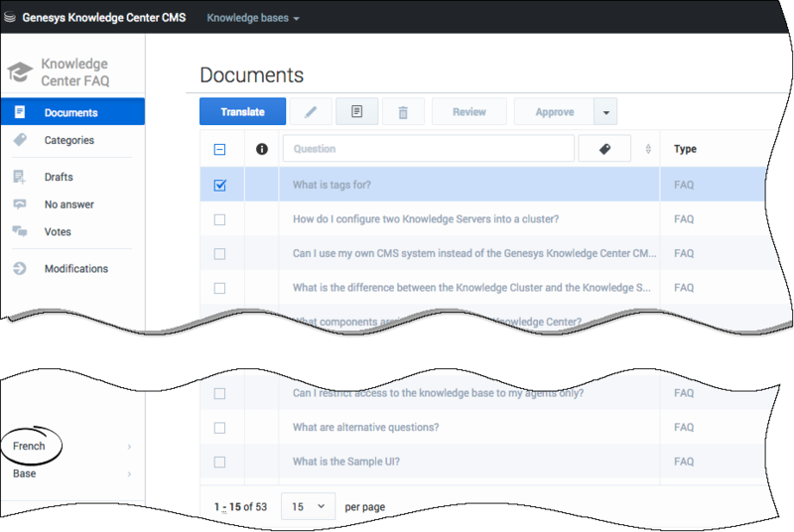Click the '1 - 15 of 53' pagination text

click(240, 507)
